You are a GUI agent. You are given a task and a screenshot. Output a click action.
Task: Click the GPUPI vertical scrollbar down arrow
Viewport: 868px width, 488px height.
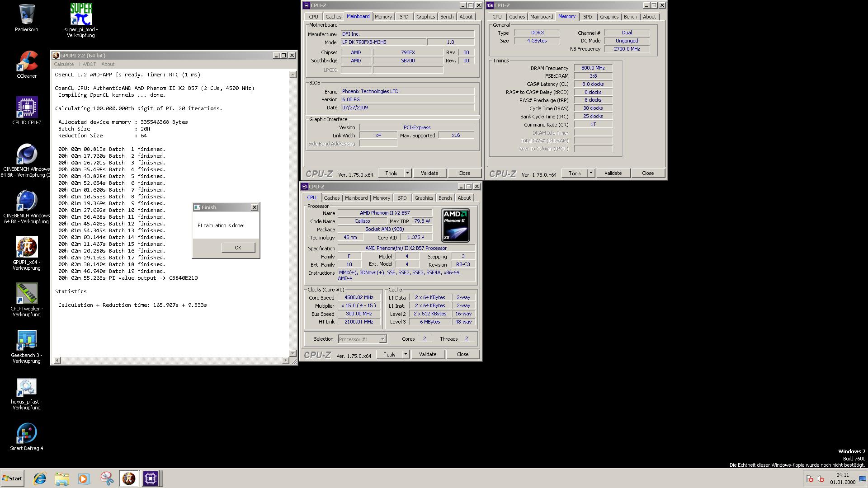[x=293, y=353]
